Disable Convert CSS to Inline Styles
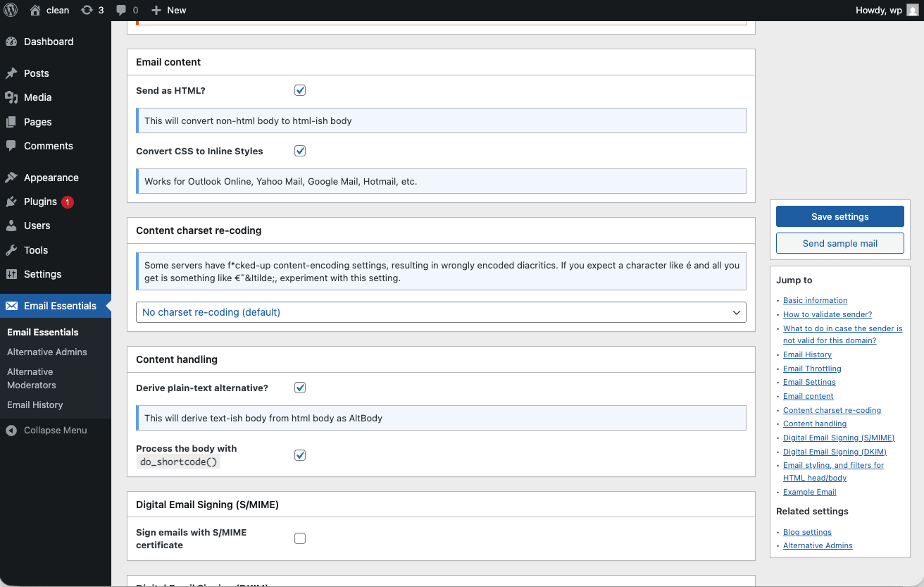 coord(300,150)
